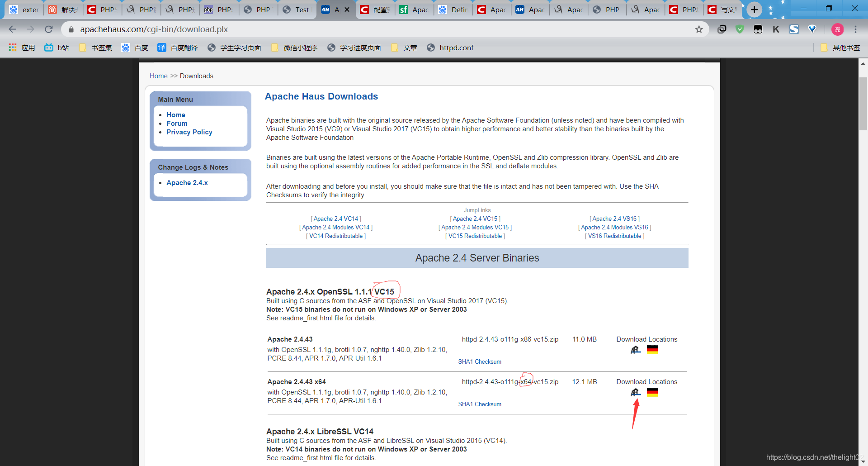Expand the 微信小程序 bookmark folder
Screen dimensions: 868x466
pos(294,48)
